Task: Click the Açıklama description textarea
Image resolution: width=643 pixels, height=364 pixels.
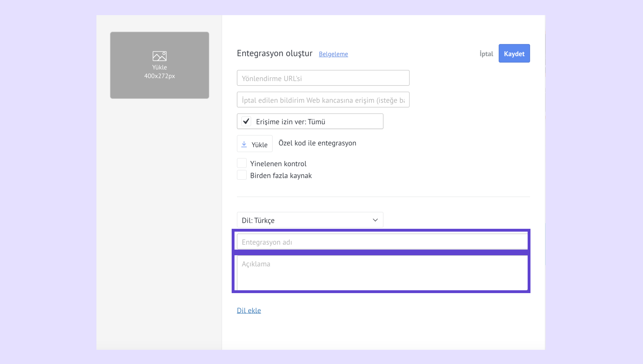Action: coord(382,273)
